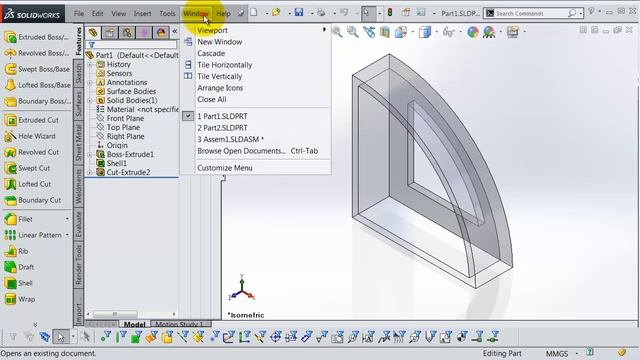This screenshot has width=640, height=360.
Task: Open the FeatureManager design tree tab
Action: point(93,32)
